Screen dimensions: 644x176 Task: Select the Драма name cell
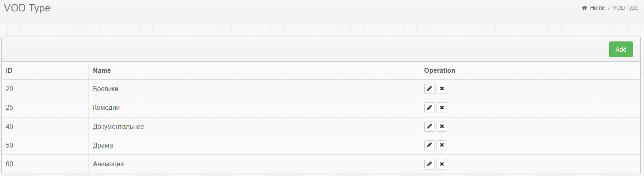coord(103,145)
